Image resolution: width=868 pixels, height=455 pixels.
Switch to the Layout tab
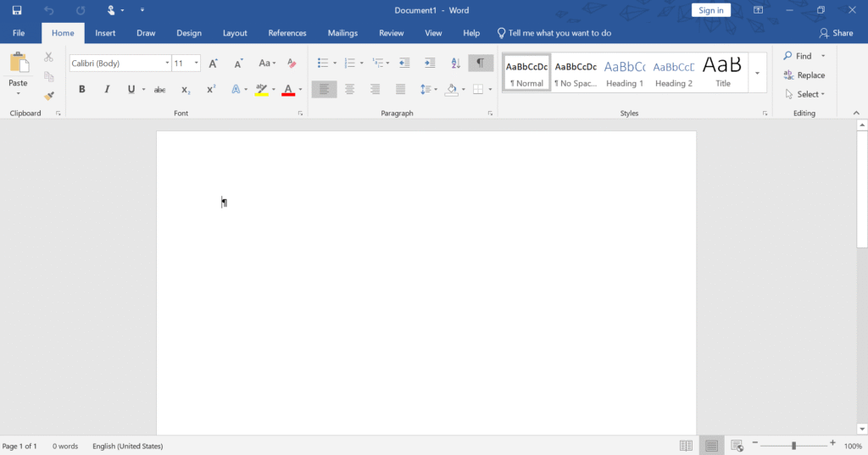(x=235, y=33)
